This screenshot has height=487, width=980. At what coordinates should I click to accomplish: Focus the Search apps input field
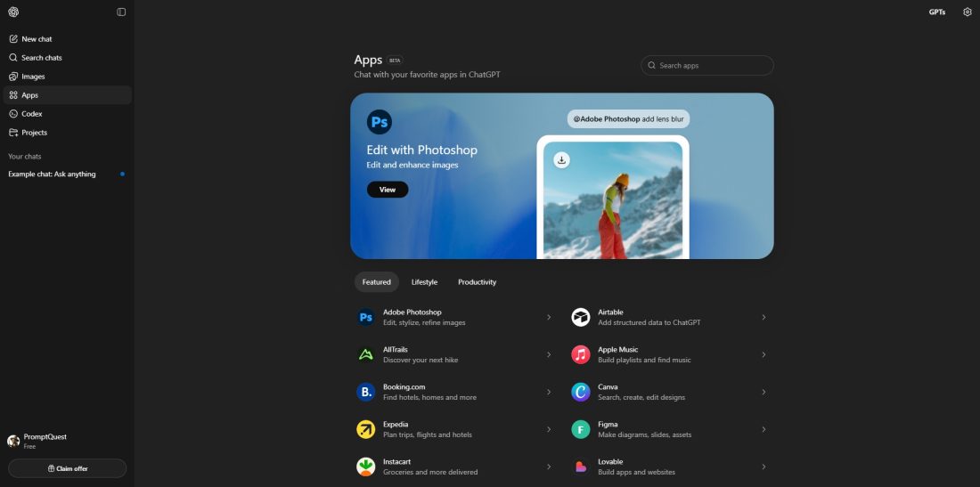point(713,65)
